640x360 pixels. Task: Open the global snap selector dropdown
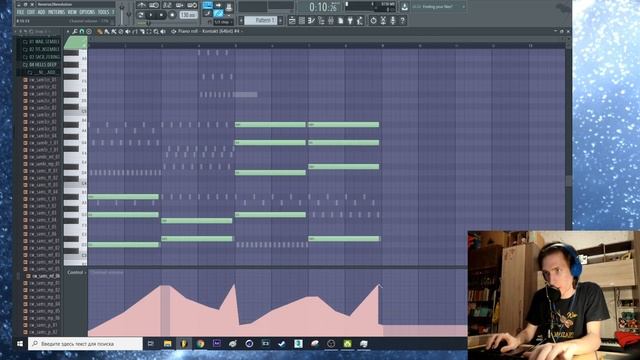(223, 22)
